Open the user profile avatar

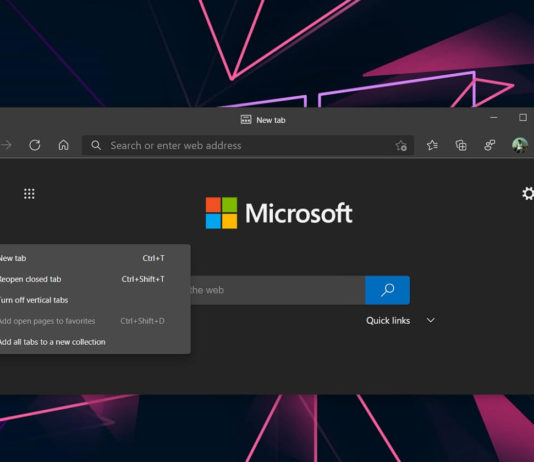pyautogui.click(x=520, y=145)
